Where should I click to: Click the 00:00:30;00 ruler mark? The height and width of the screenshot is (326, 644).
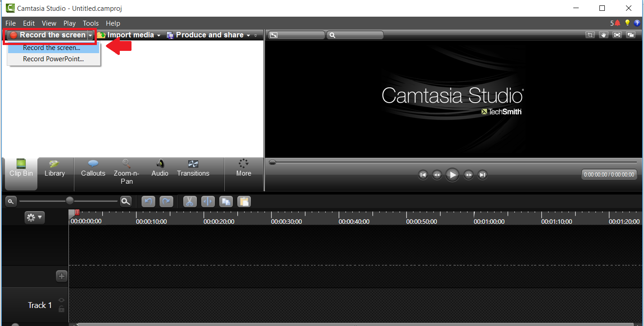point(286,222)
